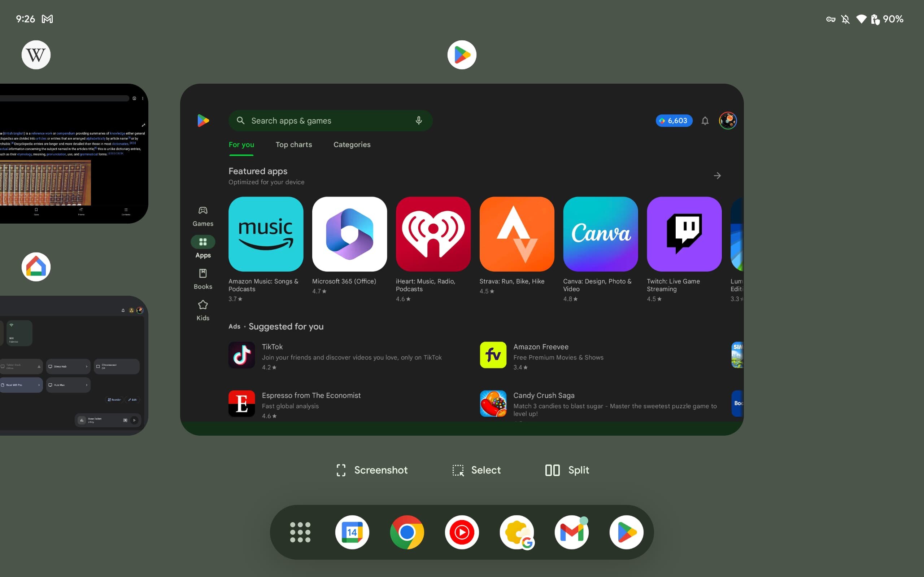This screenshot has width=924, height=577.
Task: Click the arrow to see all Featured apps
Action: (717, 176)
